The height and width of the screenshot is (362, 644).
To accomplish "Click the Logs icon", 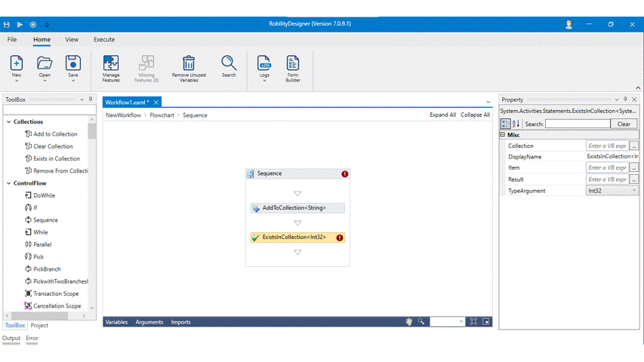I will pyautogui.click(x=264, y=63).
